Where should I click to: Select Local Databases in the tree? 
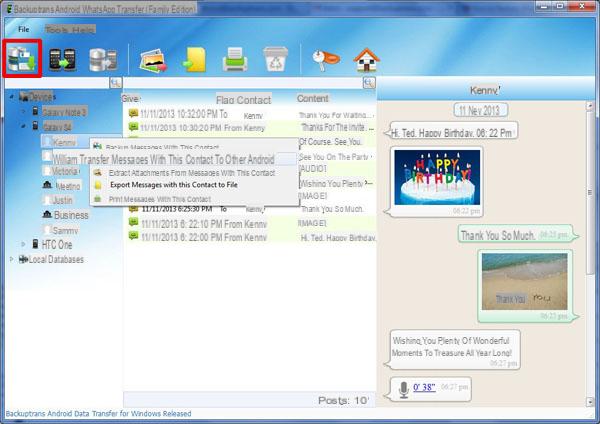(x=56, y=259)
